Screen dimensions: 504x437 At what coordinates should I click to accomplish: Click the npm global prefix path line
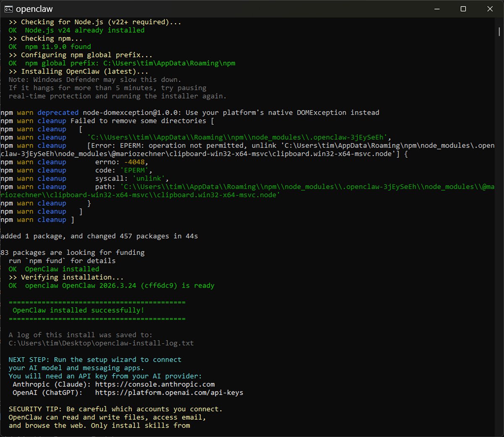[x=130, y=63]
